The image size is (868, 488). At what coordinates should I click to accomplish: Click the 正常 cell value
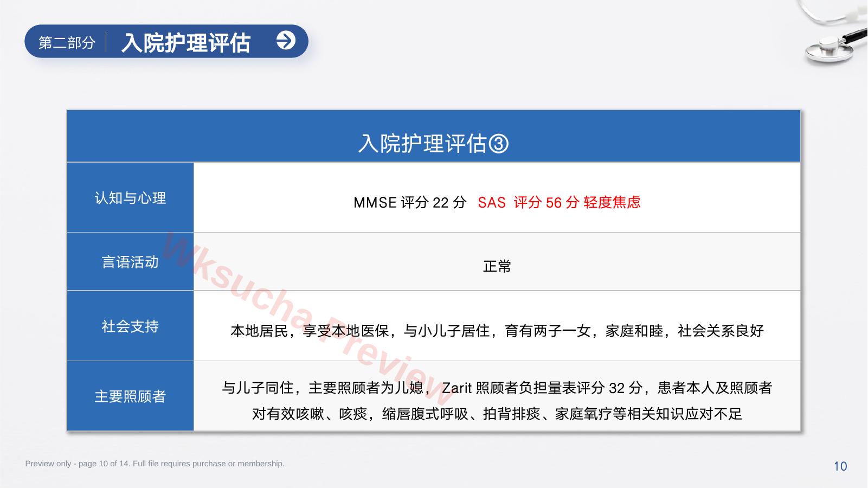pyautogui.click(x=497, y=266)
